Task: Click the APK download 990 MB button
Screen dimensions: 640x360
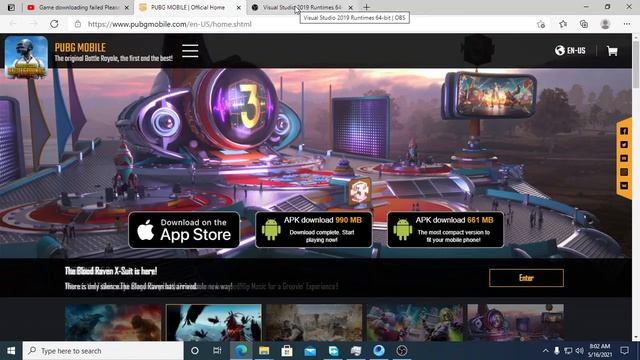Action: coord(314,230)
